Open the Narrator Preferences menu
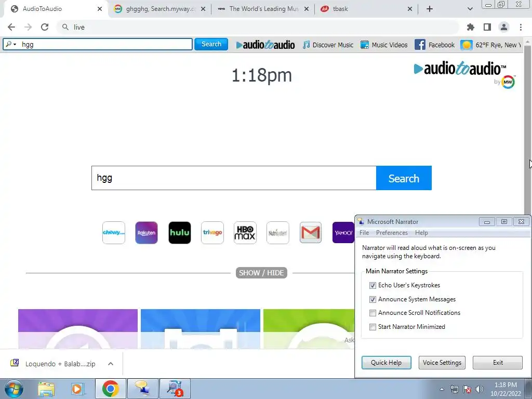This screenshot has height=399, width=532. [392, 233]
